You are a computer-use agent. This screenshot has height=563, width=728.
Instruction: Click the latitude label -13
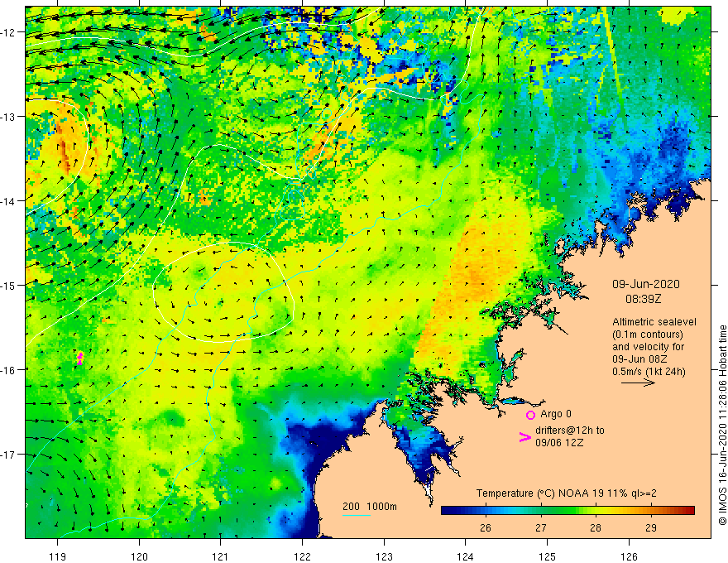8,117
